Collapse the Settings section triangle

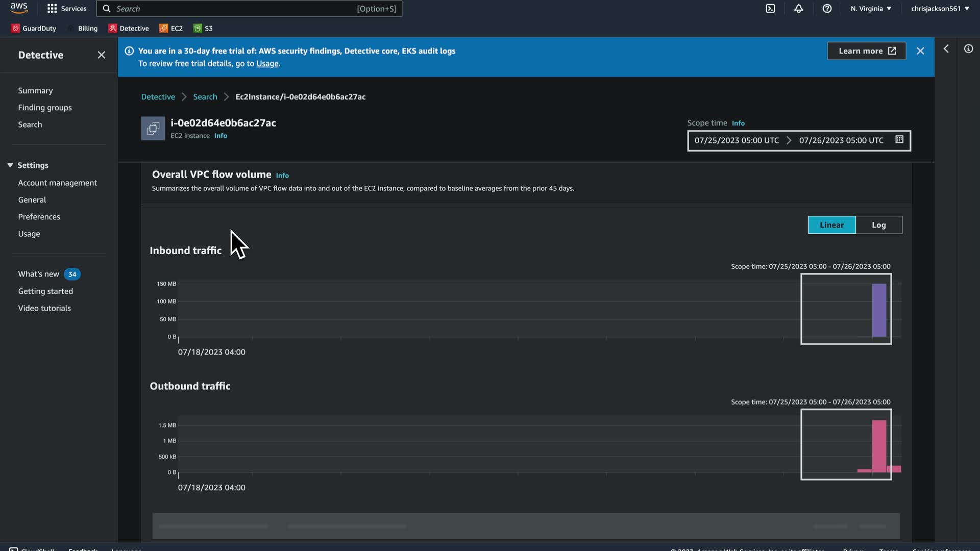click(10, 165)
